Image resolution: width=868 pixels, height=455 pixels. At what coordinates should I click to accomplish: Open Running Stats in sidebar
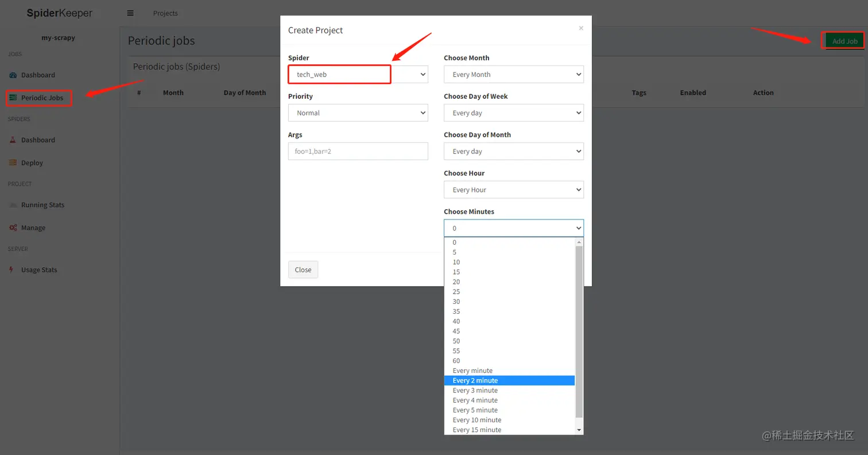(42, 205)
